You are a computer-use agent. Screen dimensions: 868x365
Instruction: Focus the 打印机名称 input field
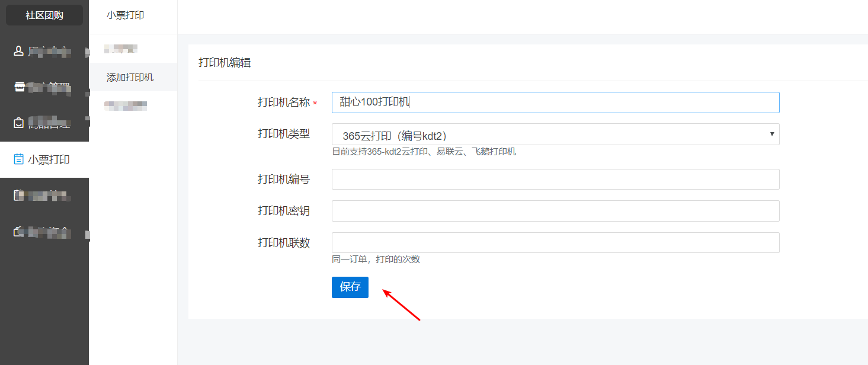[x=555, y=103]
